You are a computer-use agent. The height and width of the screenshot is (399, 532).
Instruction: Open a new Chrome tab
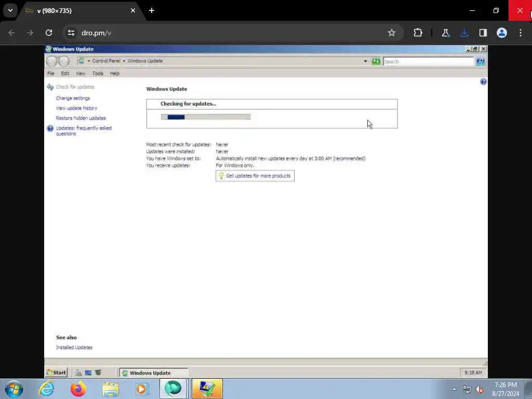(x=152, y=10)
